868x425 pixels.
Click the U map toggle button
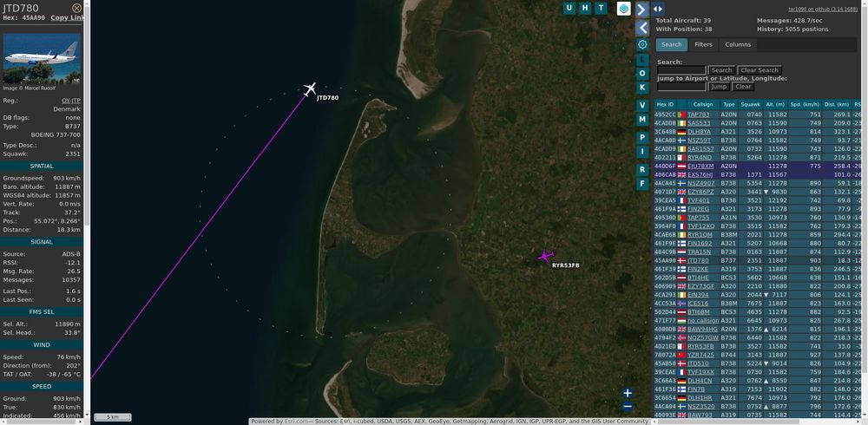569,8
